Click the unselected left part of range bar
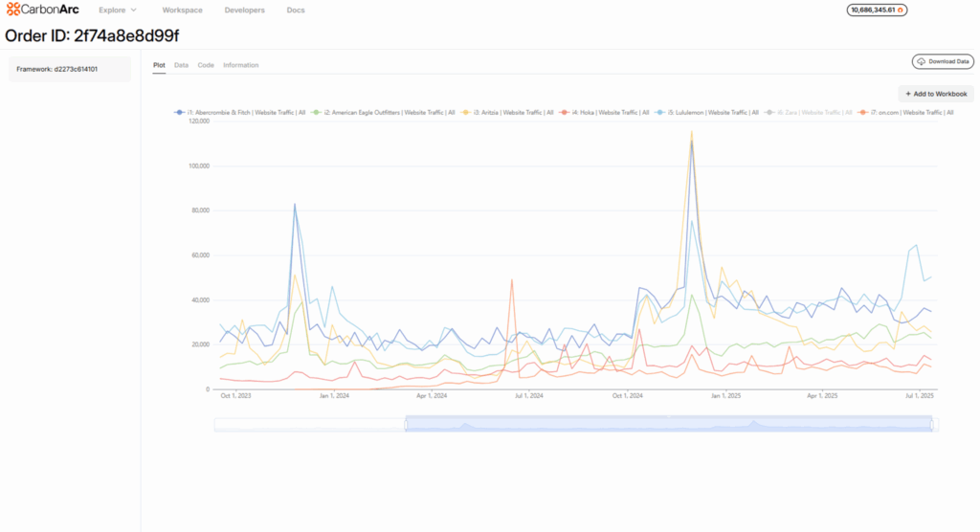The width and height of the screenshot is (980, 532). coord(309,425)
